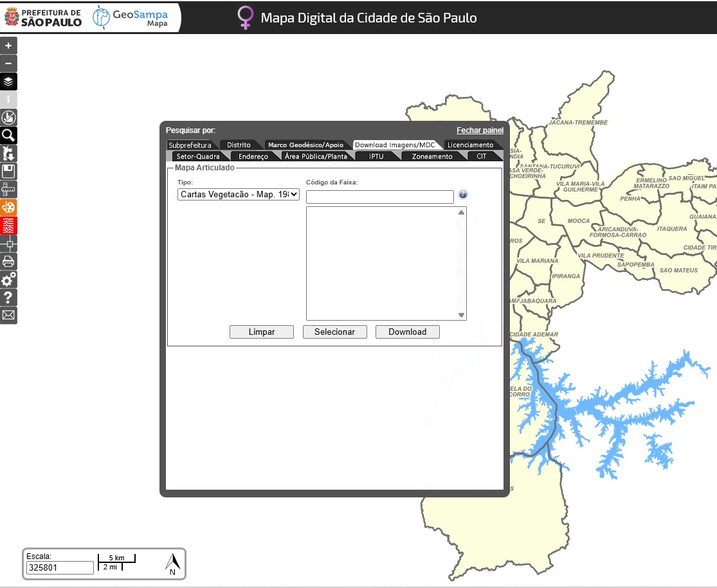Click the printer icon in sidebar
The height and width of the screenshot is (588, 717).
click(8, 262)
